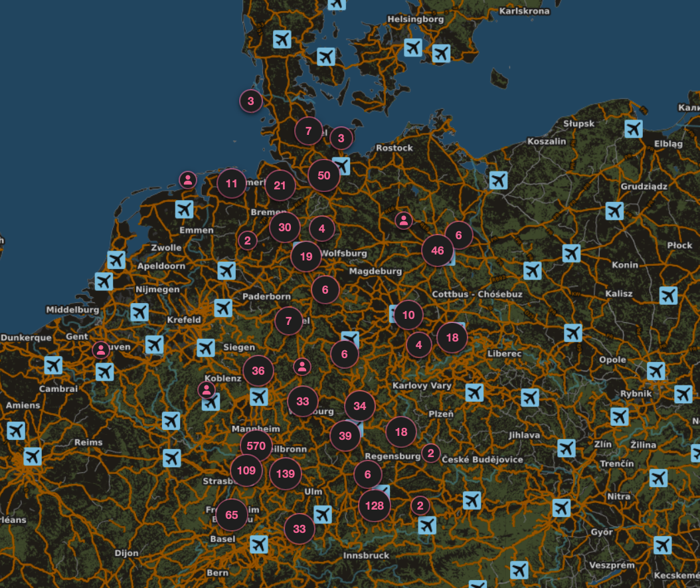The width and height of the screenshot is (700, 588).
Task: Select the cluster numbered 50
Action: pos(324,176)
